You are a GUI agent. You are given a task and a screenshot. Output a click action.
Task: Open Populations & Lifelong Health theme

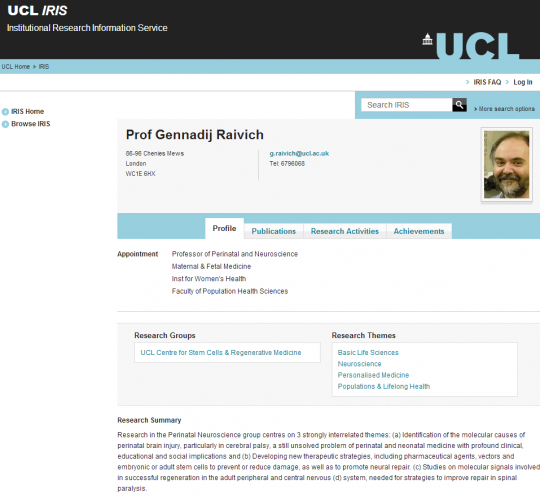(384, 386)
